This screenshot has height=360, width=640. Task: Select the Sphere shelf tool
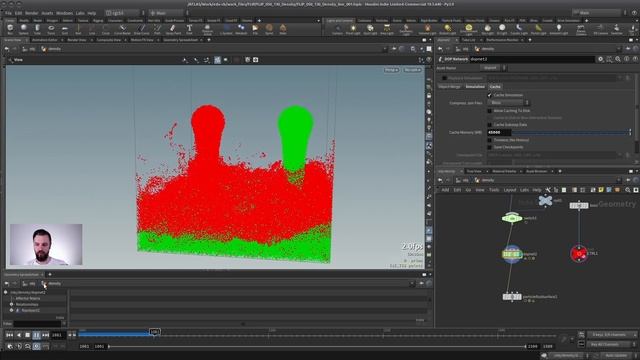(24, 29)
